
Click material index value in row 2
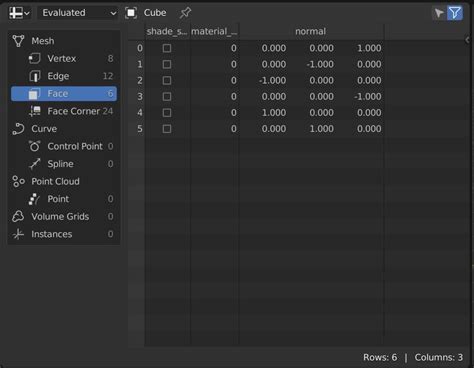coord(234,80)
